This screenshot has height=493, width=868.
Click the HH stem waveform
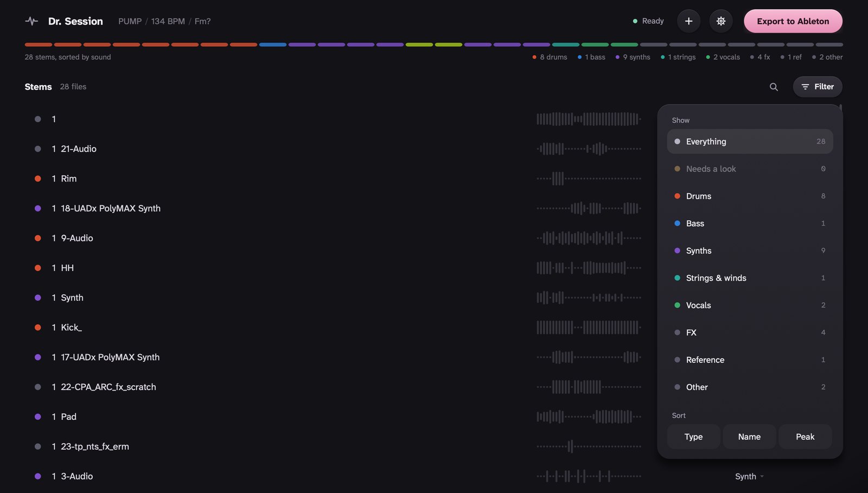point(589,268)
